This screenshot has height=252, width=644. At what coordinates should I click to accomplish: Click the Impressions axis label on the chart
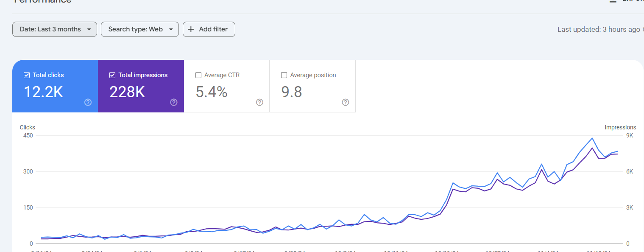coord(620,127)
